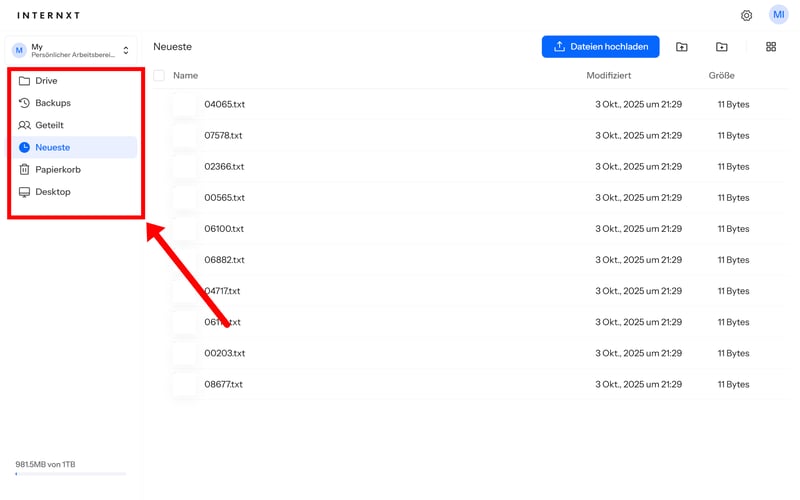This screenshot has height=500, width=800.
Task: Toggle the select-all checkbox in header
Action: [x=159, y=75]
